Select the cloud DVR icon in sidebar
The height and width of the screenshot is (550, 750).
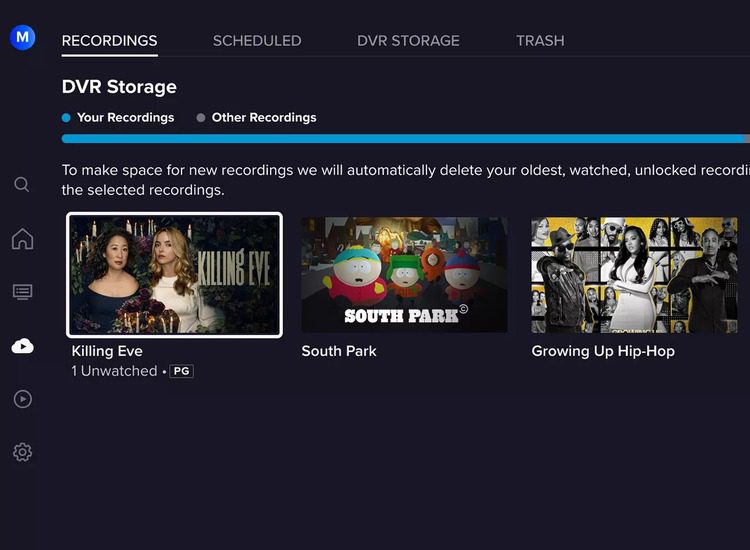coord(22,346)
